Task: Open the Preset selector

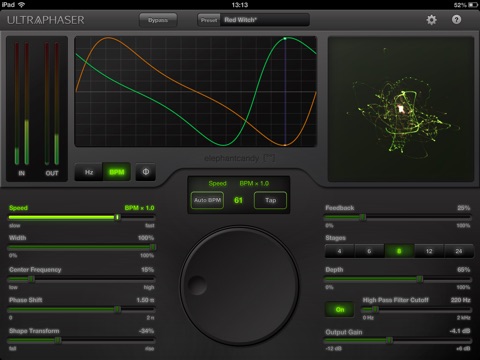Action: tap(209, 20)
